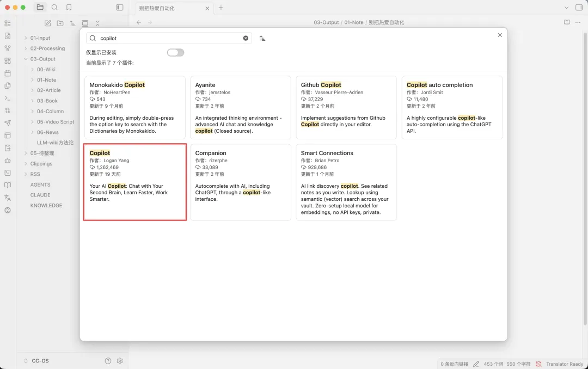Clear the copilot search field
This screenshot has height=369, width=588.
(246, 38)
